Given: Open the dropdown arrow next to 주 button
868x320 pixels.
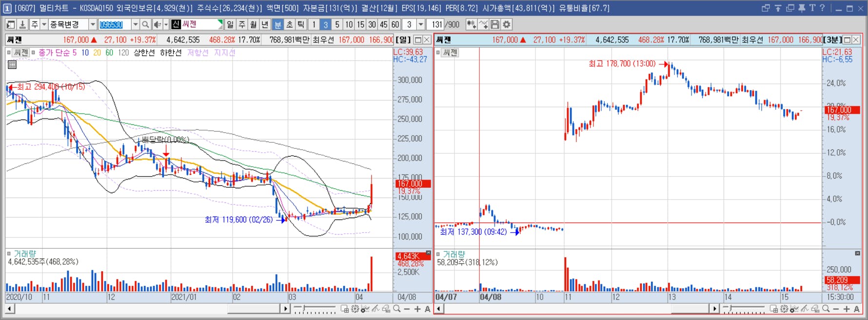Looking at the screenshot, I should pos(44,24).
